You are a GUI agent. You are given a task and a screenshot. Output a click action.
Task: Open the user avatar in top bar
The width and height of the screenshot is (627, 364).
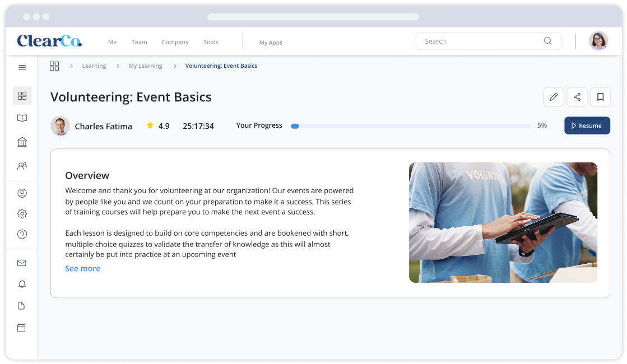tap(598, 41)
